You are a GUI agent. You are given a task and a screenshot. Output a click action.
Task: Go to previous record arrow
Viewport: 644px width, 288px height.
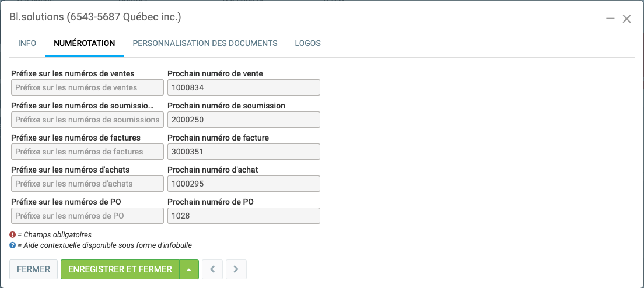pos(212,269)
